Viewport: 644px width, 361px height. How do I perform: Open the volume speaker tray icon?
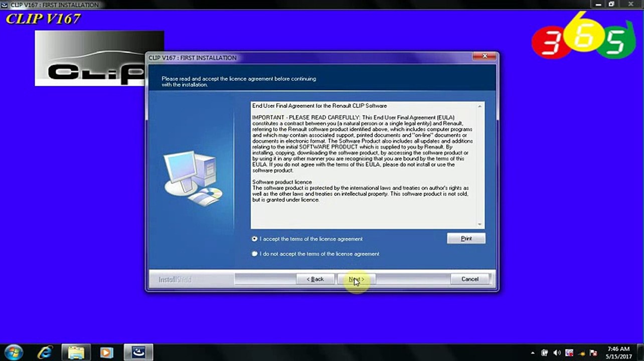click(557, 353)
